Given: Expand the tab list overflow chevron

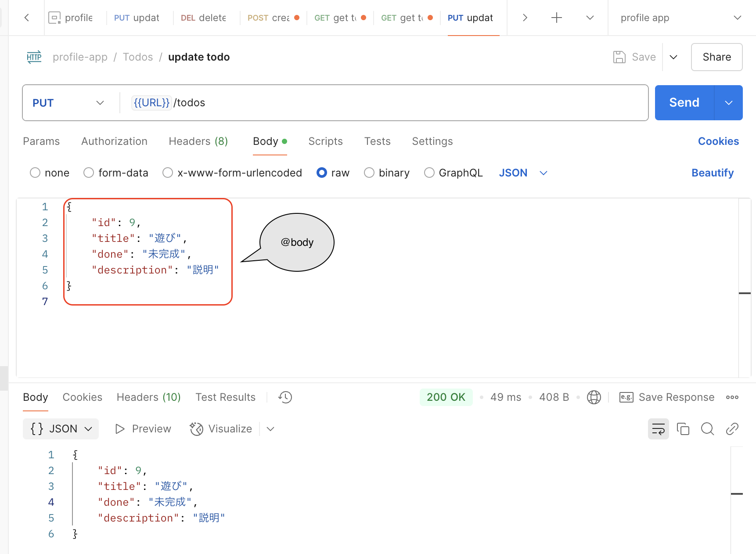Looking at the screenshot, I should point(590,18).
